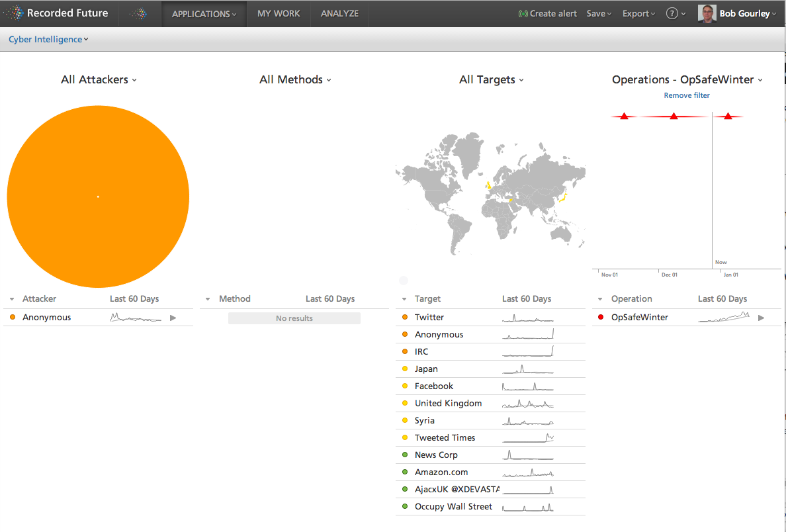This screenshot has width=786, height=532.
Task: Collapse the Attacker table sort arrow
Action: click(12, 299)
